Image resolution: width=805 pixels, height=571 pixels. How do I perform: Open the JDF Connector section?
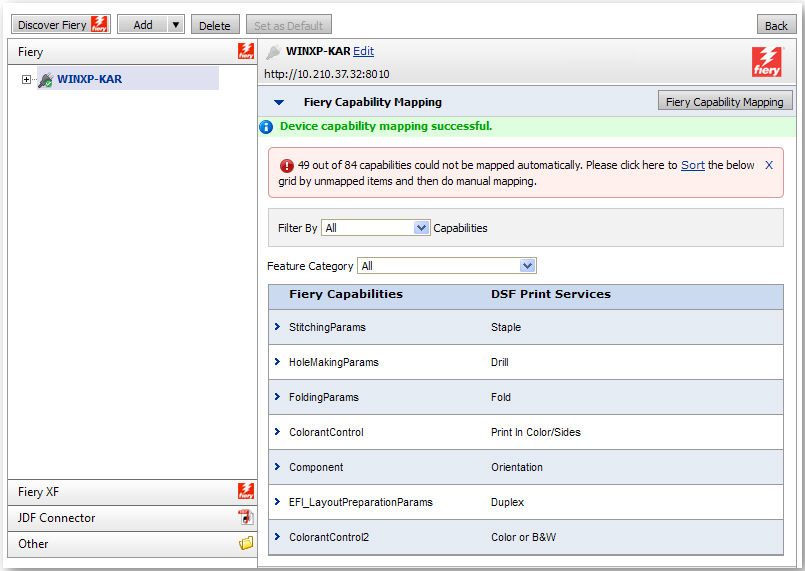tap(132, 518)
